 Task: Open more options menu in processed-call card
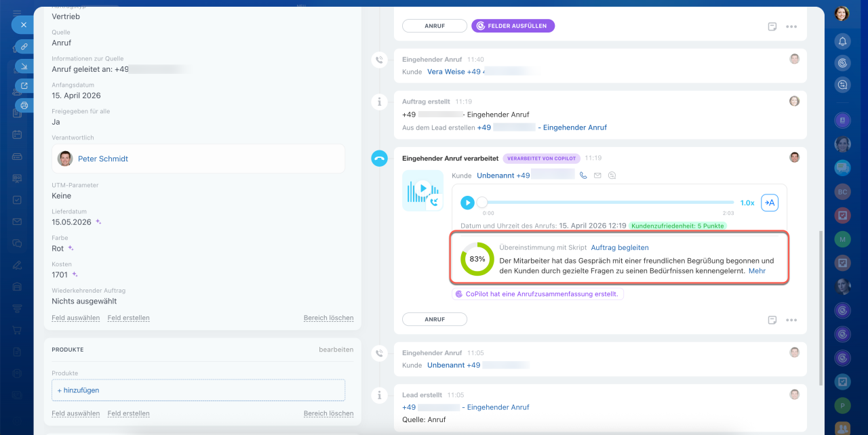pyautogui.click(x=791, y=320)
